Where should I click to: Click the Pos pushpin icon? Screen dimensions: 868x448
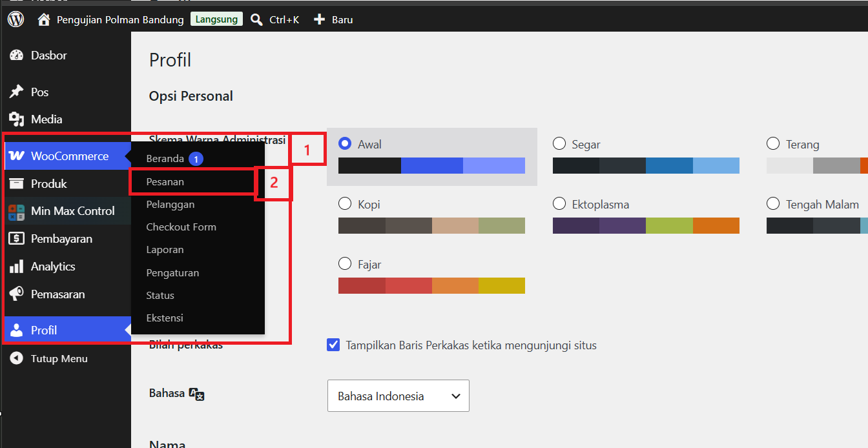tap(17, 92)
